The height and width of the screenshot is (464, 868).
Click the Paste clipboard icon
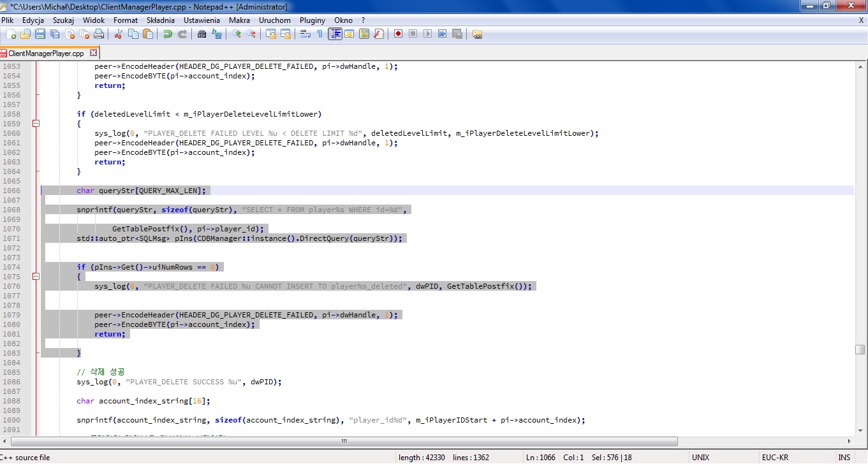coord(148,34)
